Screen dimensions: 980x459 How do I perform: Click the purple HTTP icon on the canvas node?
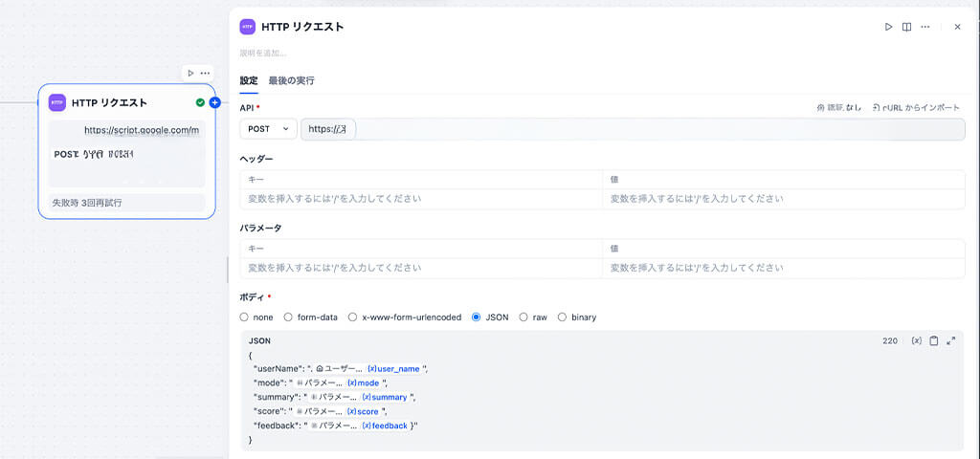point(56,103)
